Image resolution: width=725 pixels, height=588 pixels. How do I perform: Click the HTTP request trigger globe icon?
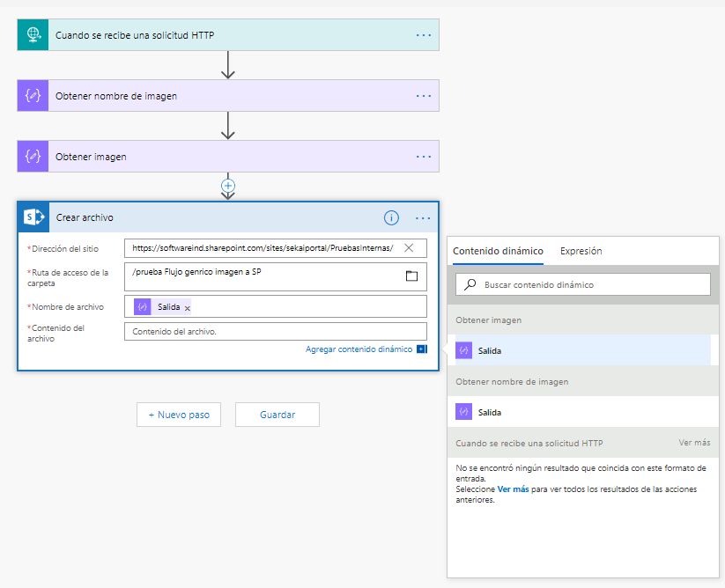(x=33, y=35)
